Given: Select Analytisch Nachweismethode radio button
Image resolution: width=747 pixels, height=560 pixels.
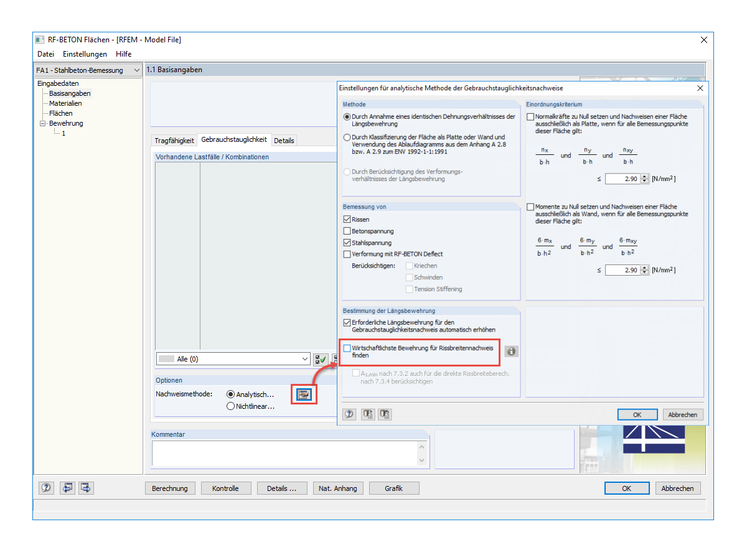Looking at the screenshot, I should (x=231, y=394).
